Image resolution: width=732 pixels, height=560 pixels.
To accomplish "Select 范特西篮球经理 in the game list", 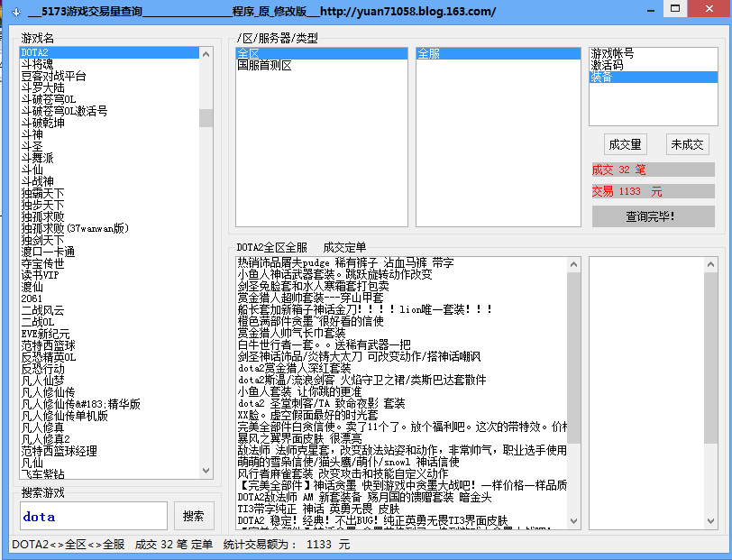I will [x=109, y=451].
